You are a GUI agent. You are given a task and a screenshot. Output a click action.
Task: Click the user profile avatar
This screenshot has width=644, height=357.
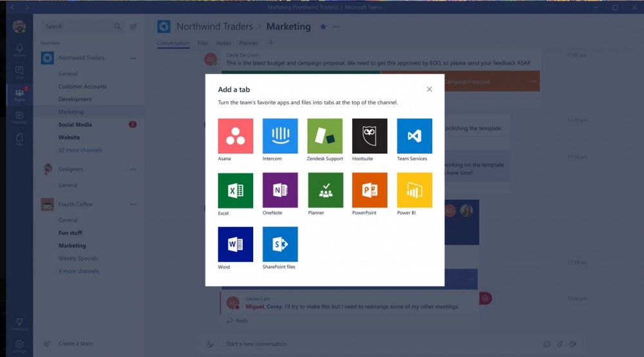pos(19,26)
